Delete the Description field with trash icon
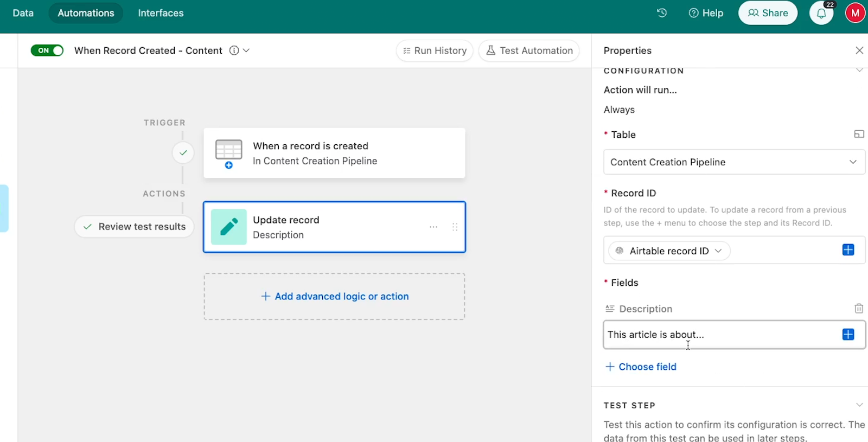The width and height of the screenshot is (868, 442). coord(859,309)
